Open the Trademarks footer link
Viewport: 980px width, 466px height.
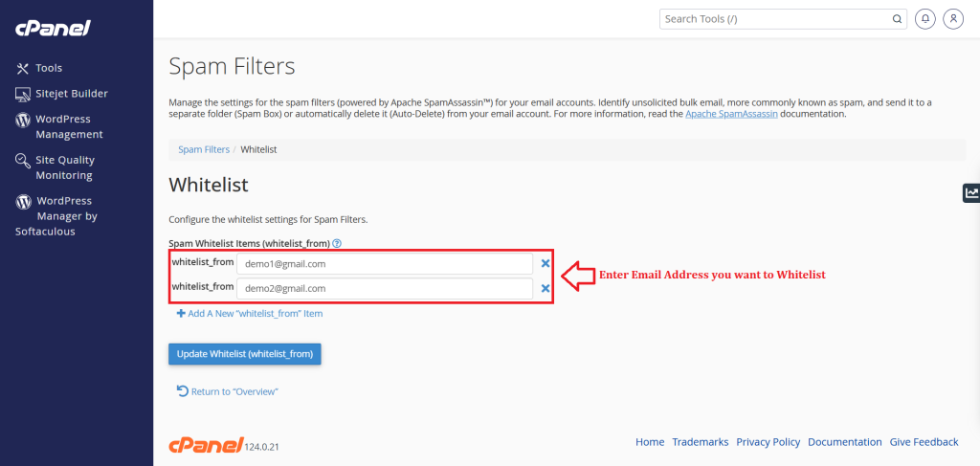pyautogui.click(x=700, y=442)
